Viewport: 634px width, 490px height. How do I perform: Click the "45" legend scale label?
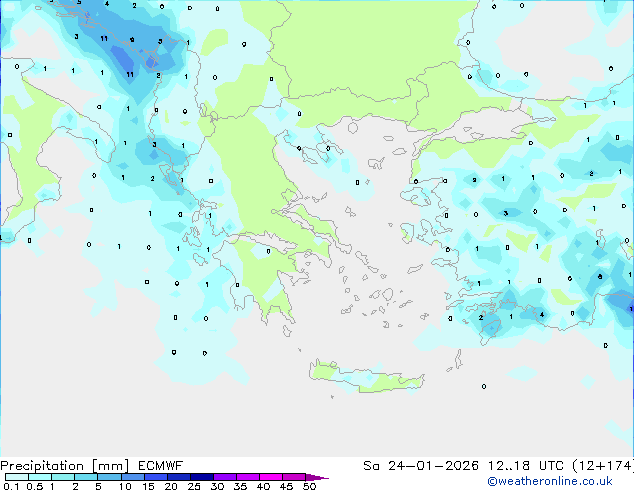coord(286,486)
